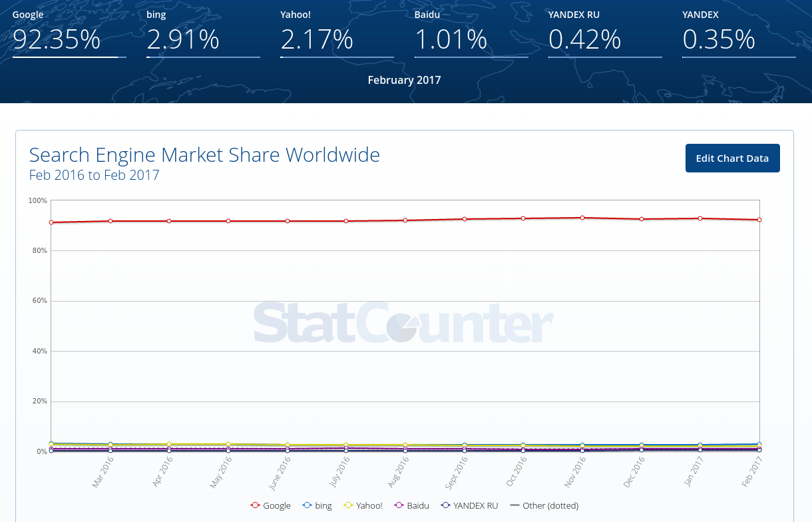
Task: Toggle YANDEX RU legend entry
Action: coord(469,505)
